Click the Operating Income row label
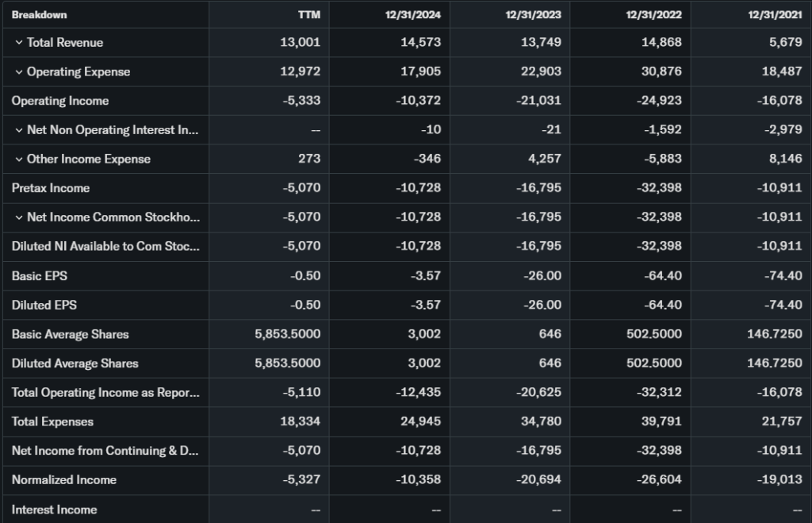 [x=60, y=101]
